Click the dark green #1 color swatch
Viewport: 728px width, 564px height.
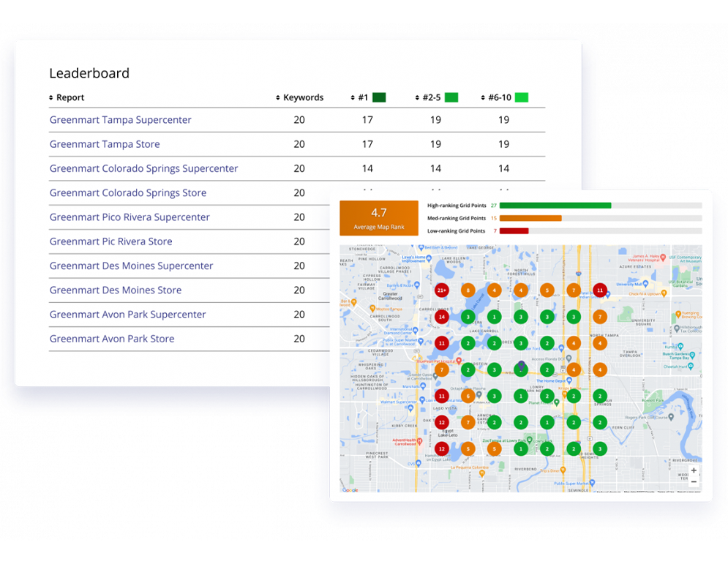[x=379, y=97]
